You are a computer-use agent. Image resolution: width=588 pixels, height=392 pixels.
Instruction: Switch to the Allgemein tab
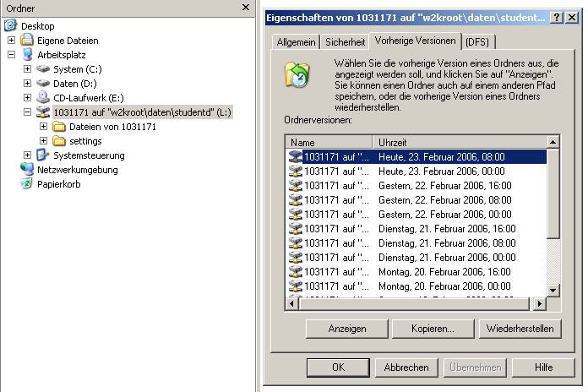tap(295, 41)
